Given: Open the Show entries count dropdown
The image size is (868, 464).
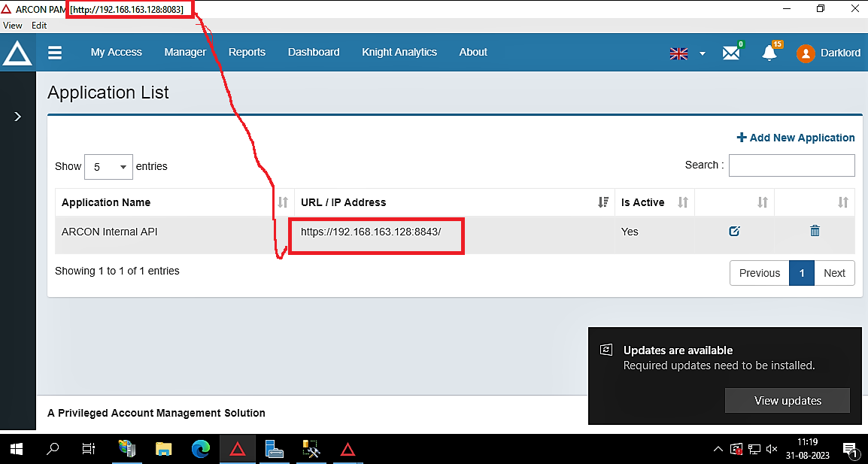Looking at the screenshot, I should [x=108, y=167].
